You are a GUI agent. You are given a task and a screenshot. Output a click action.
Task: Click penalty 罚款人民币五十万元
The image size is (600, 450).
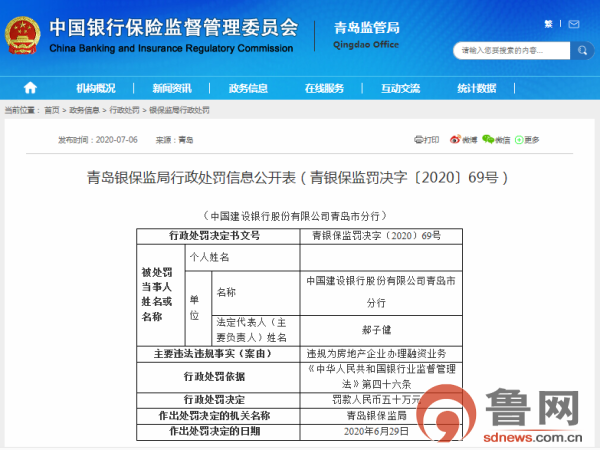(x=376, y=400)
